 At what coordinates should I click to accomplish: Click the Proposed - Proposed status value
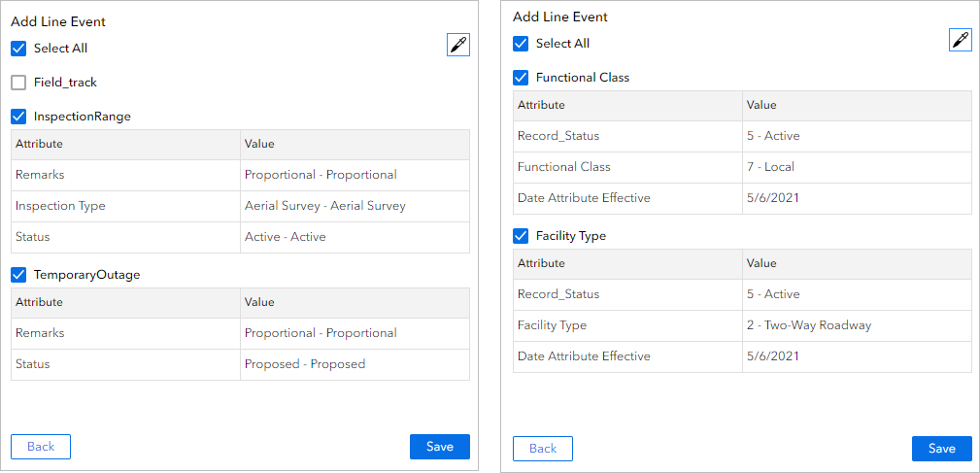point(304,364)
